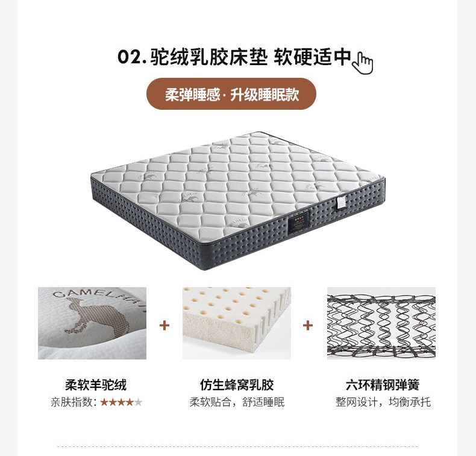Click the white handle tag on mattress edge
The image size is (476, 456).
[x=341, y=202]
